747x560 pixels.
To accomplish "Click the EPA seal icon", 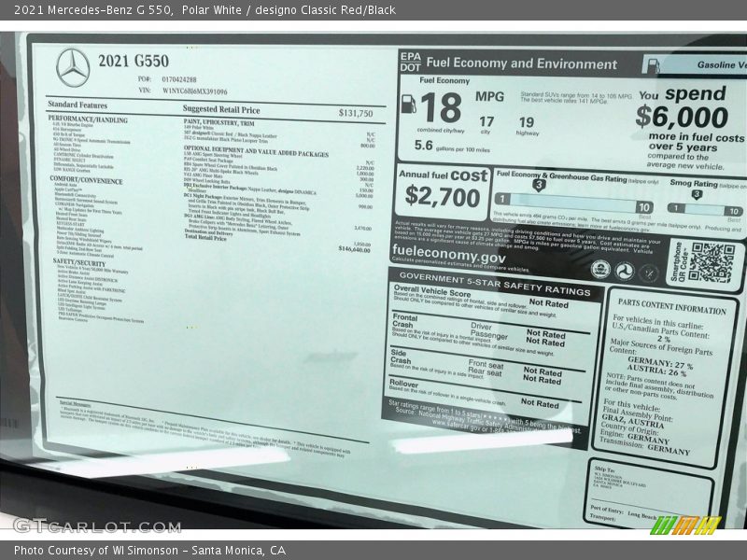I will pos(600,269).
